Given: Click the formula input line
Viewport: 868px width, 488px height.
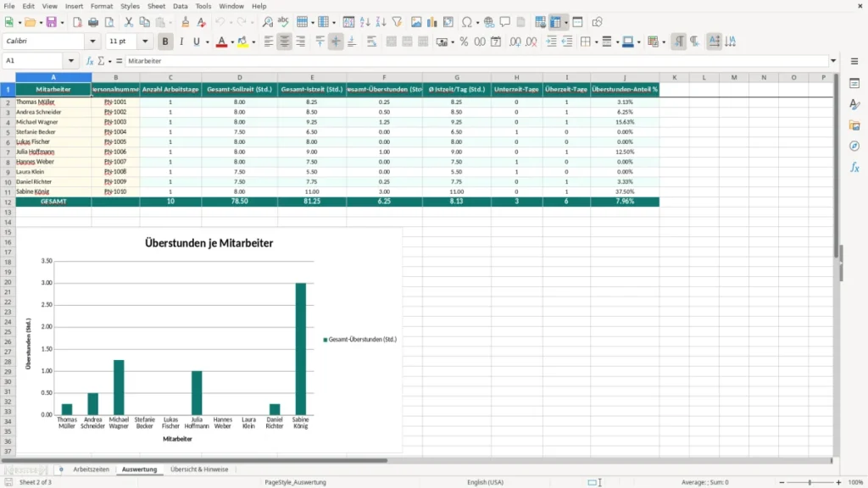Looking at the screenshot, I should point(477,61).
